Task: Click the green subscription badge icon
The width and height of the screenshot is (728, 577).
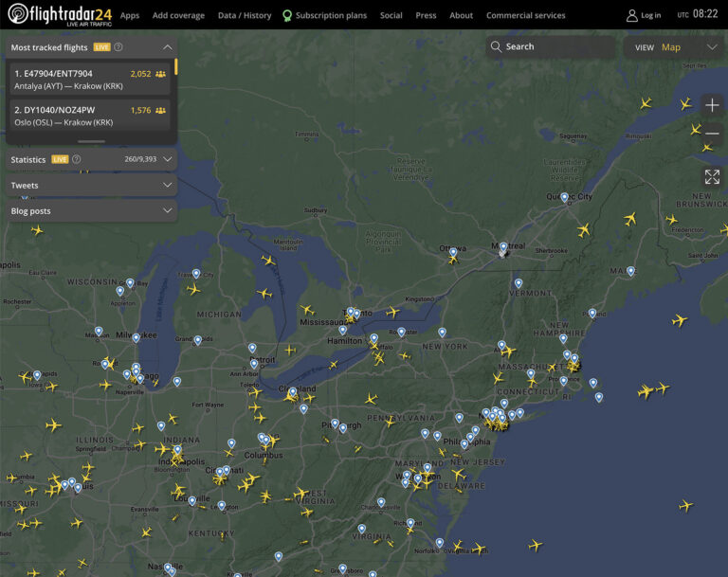Action: coord(287,16)
